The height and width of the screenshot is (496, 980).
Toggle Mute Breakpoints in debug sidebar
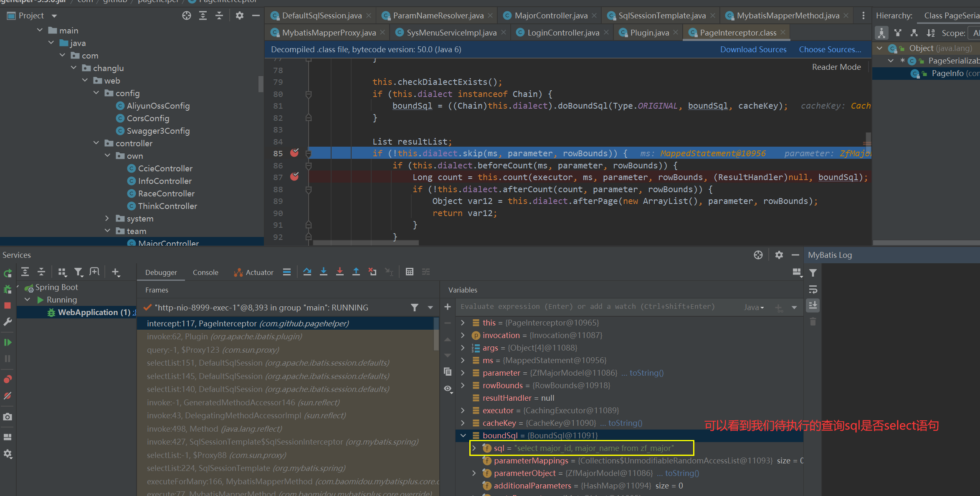point(8,396)
